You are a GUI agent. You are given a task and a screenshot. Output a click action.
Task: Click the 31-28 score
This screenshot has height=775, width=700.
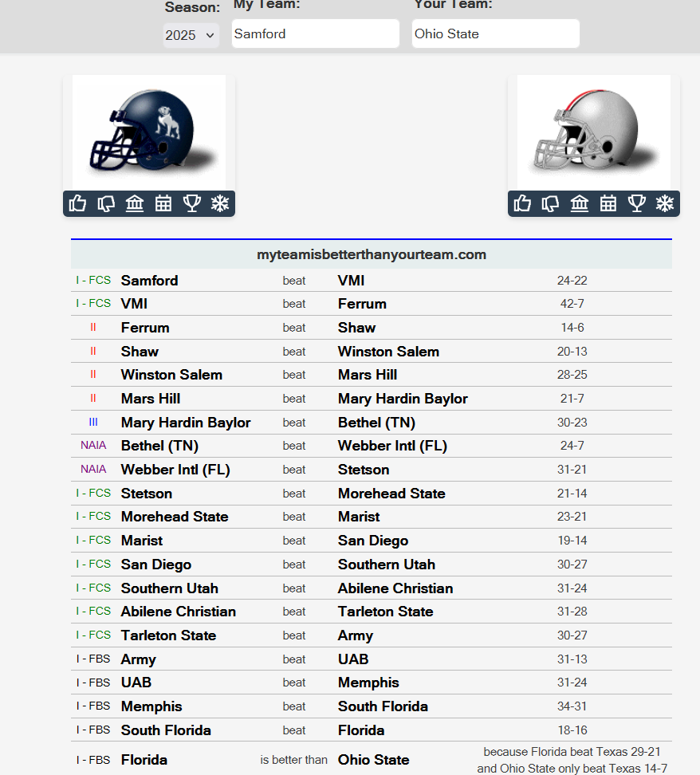coord(572,612)
